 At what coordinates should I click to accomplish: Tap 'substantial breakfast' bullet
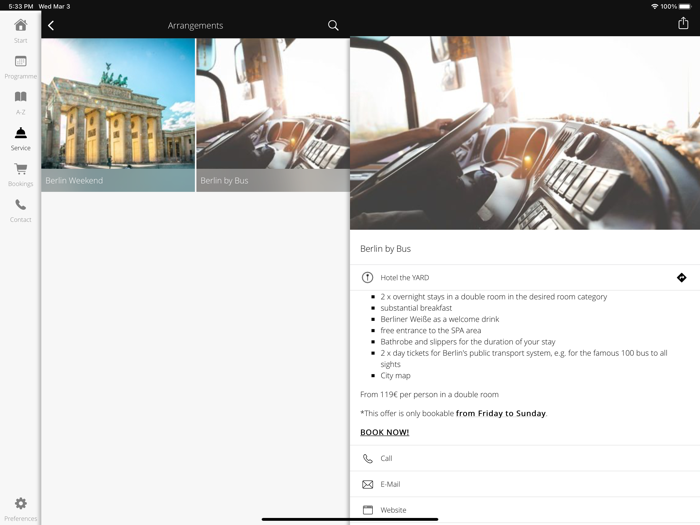(416, 308)
